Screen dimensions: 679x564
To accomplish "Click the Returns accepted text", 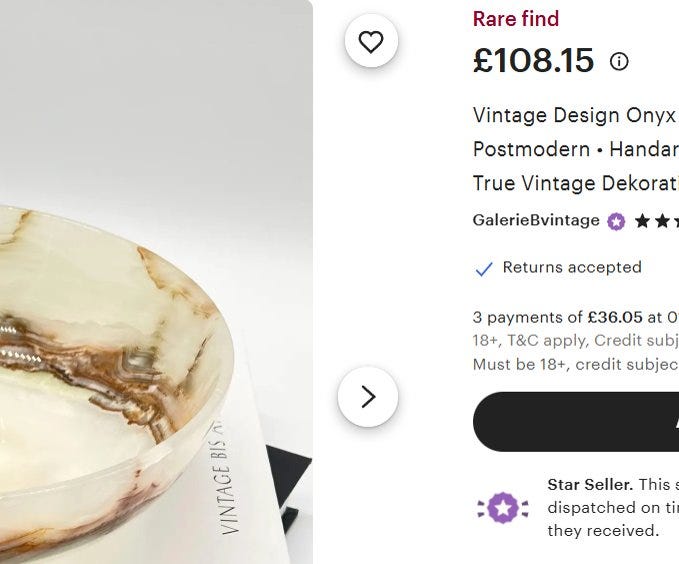I will tap(572, 267).
